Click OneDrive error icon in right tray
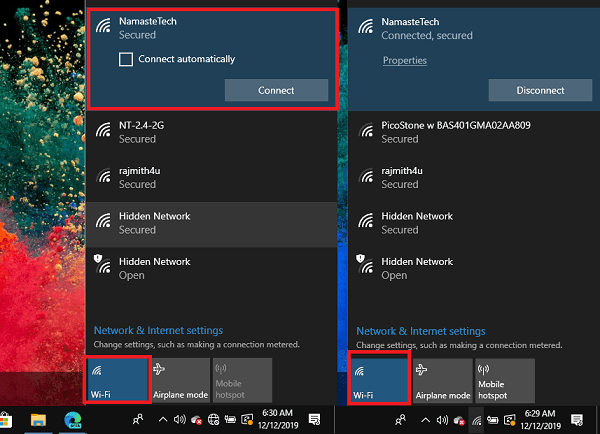This screenshot has width=600, height=434. point(459,421)
